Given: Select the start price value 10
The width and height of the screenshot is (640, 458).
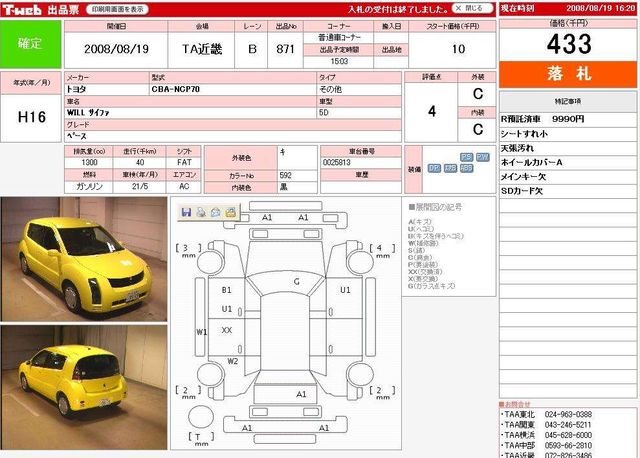Looking at the screenshot, I should pos(458,49).
